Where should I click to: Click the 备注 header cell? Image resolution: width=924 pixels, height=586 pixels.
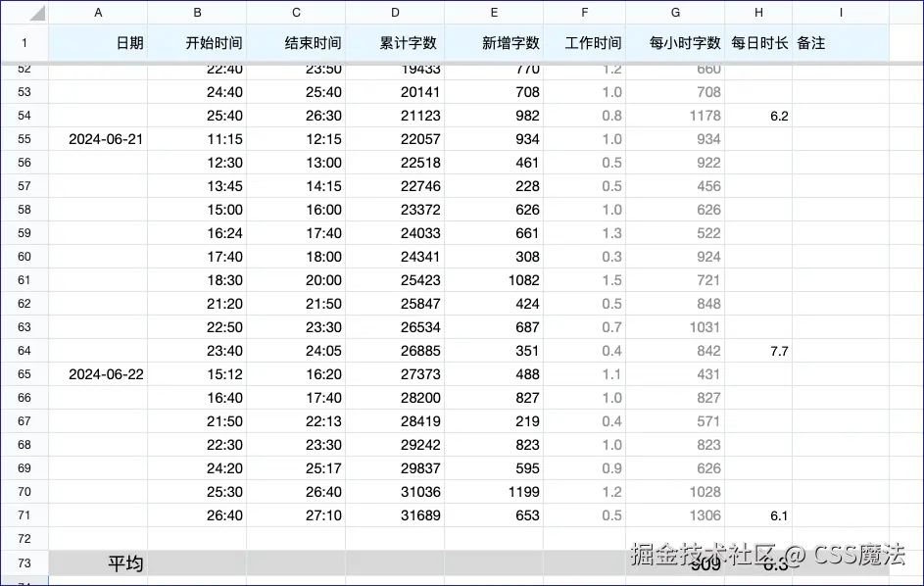[x=841, y=43]
